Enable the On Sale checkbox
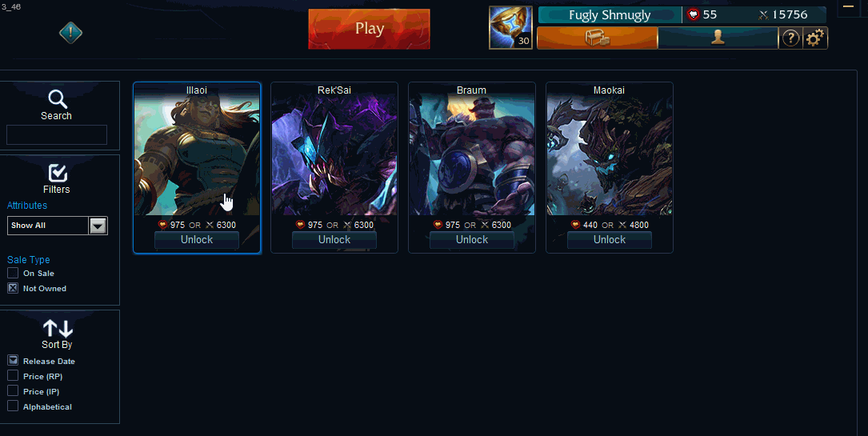 [13, 273]
